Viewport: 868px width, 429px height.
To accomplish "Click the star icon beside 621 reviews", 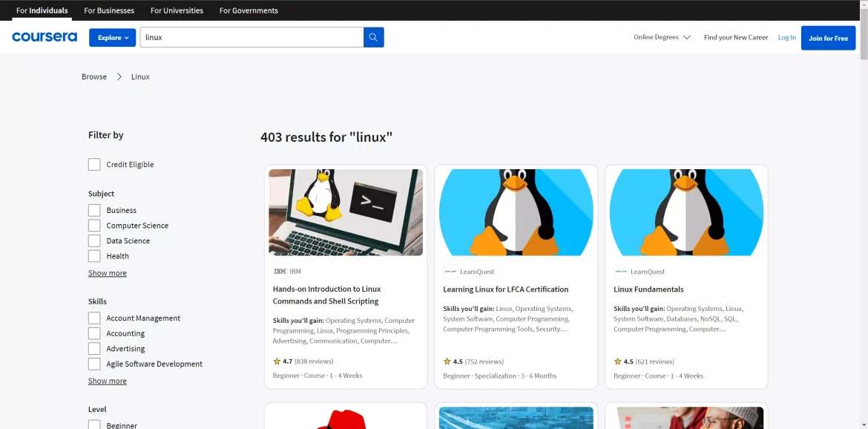I will pos(618,361).
